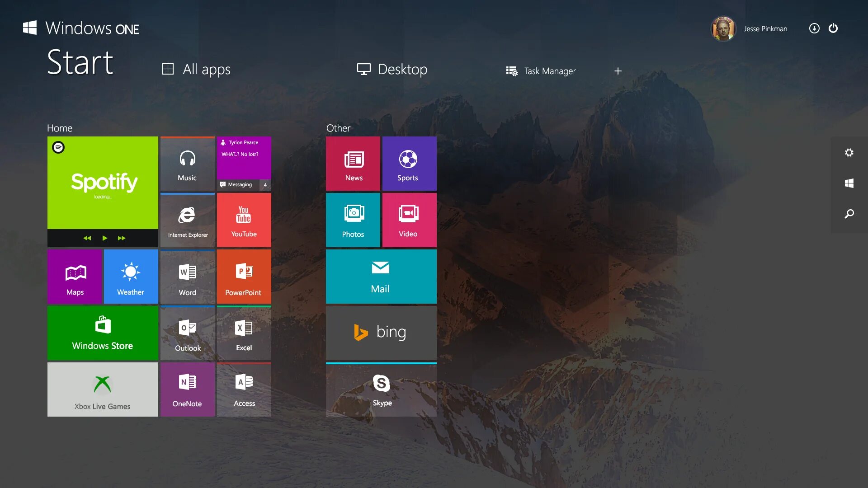Skip to next track in Spotify
Image resolution: width=868 pixels, height=488 pixels.
122,238
